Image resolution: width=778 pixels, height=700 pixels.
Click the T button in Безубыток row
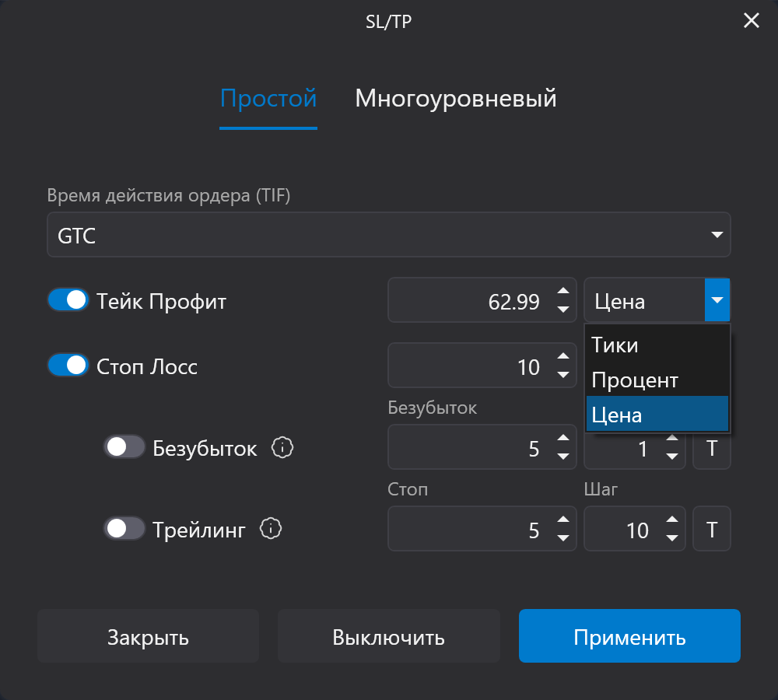pyautogui.click(x=712, y=449)
